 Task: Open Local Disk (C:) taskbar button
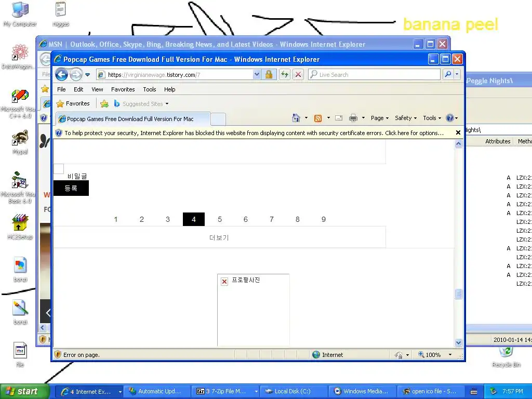[293, 392]
